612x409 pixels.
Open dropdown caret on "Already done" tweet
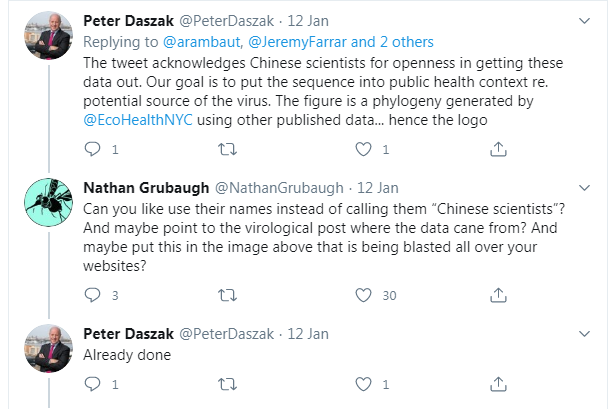(586, 331)
